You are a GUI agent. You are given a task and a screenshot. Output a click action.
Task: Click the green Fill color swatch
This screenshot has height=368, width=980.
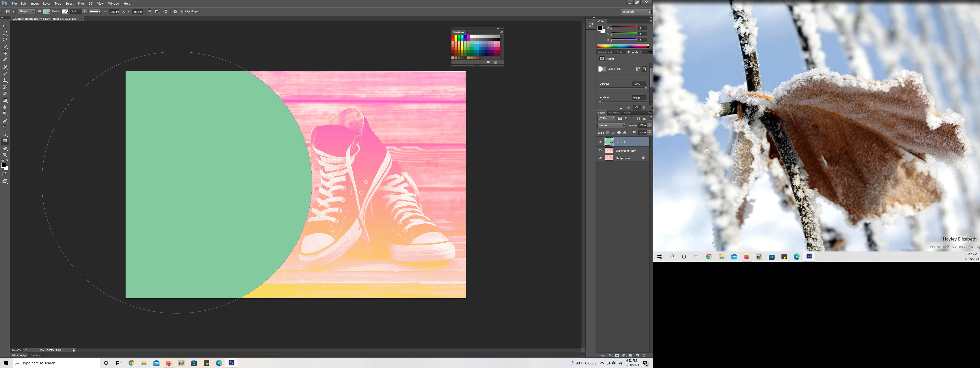coord(46,11)
